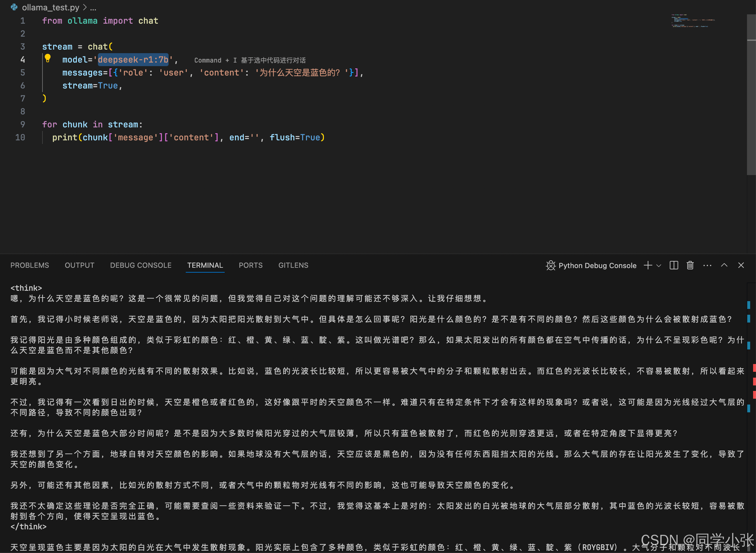Switch to the DEBUG CONSOLE tab
756x553 pixels.
141,265
